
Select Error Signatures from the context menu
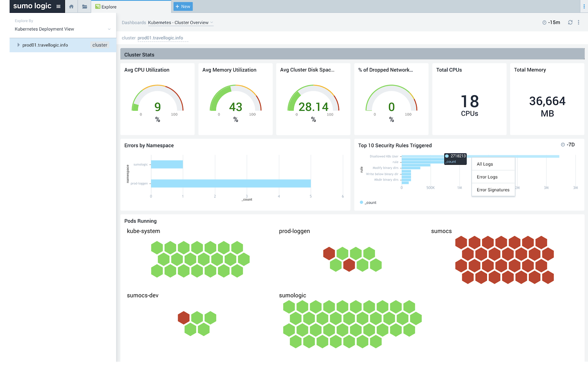[x=493, y=190]
